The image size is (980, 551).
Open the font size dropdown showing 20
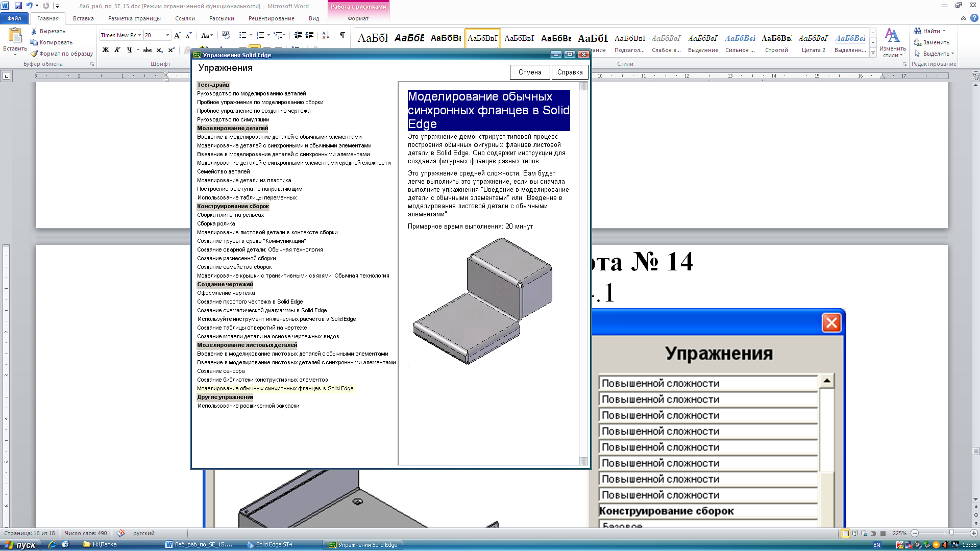click(167, 35)
